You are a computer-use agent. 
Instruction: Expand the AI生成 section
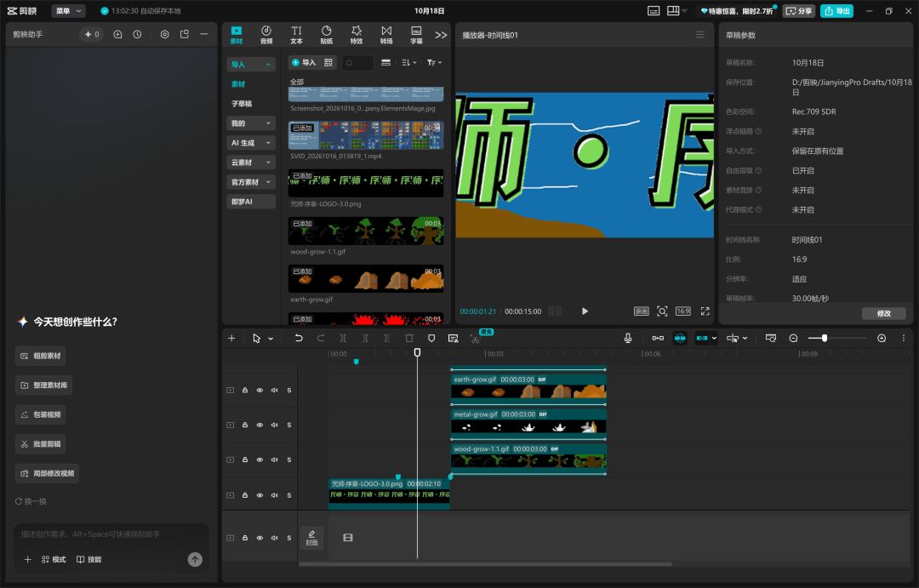pos(251,143)
